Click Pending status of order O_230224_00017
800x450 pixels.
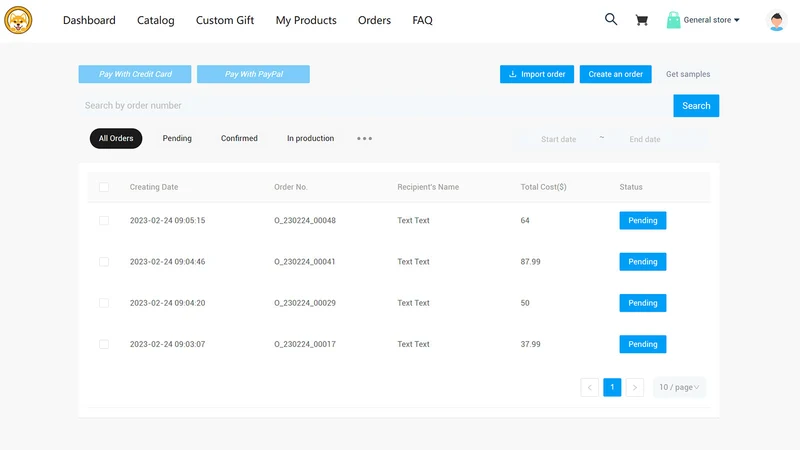click(643, 344)
